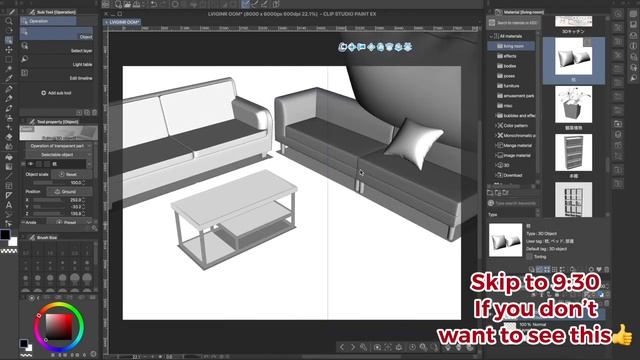Screen dimensions: 640x360
Task: Enable the Toning checkbox
Action: click(x=529, y=257)
